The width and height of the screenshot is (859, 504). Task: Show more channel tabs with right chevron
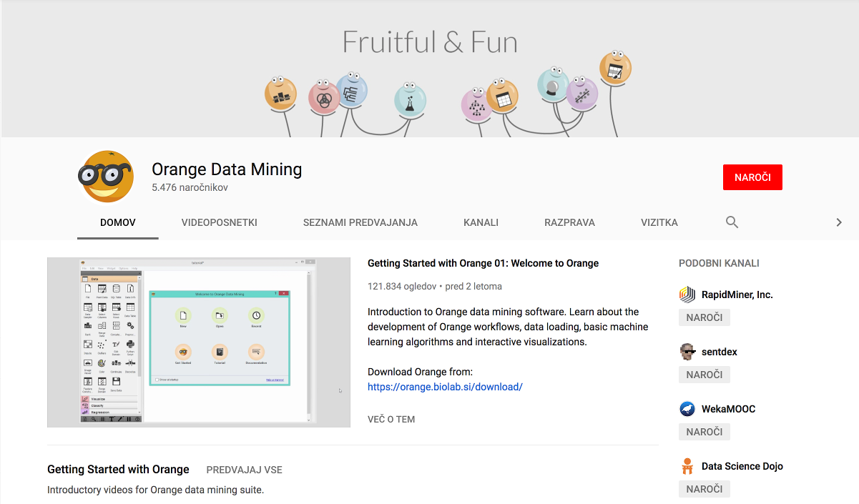tap(839, 222)
